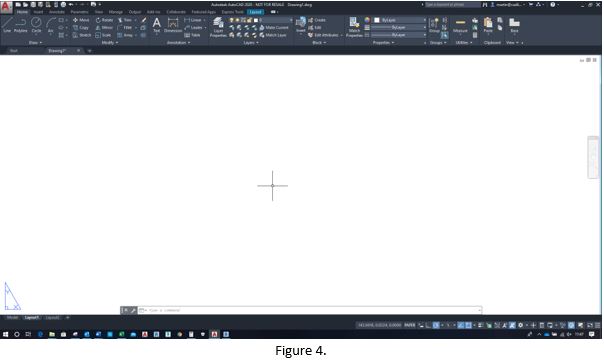Select the Text annotation tool
This screenshot has width=604, height=364.
click(156, 25)
